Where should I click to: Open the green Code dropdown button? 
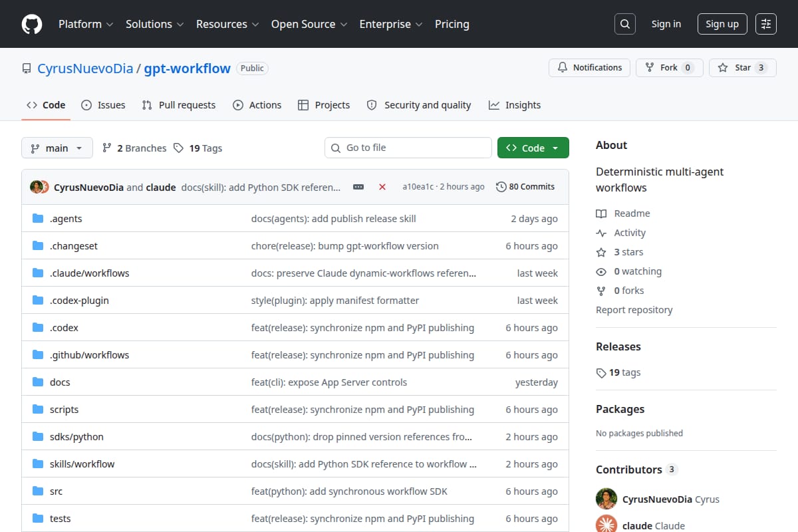[x=533, y=148]
